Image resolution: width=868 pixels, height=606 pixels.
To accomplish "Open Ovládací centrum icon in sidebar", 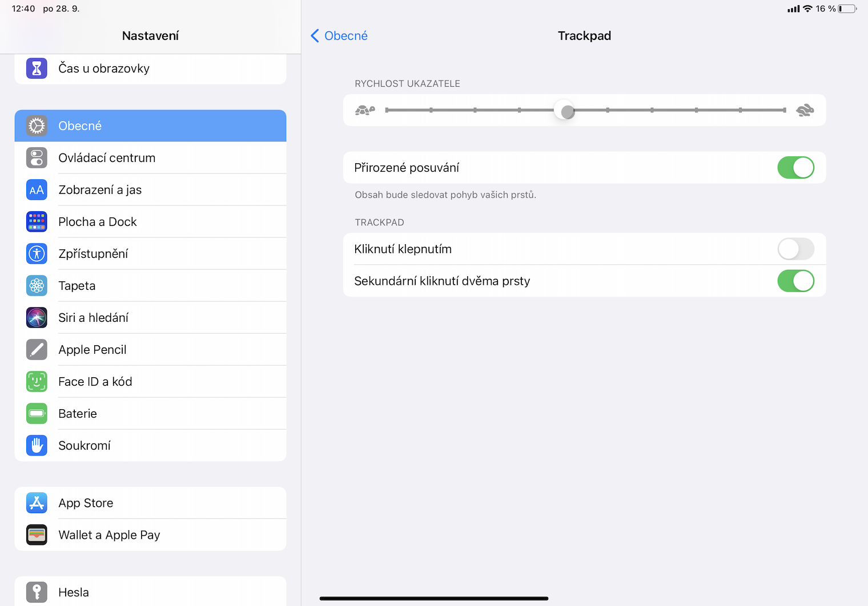I will (37, 158).
